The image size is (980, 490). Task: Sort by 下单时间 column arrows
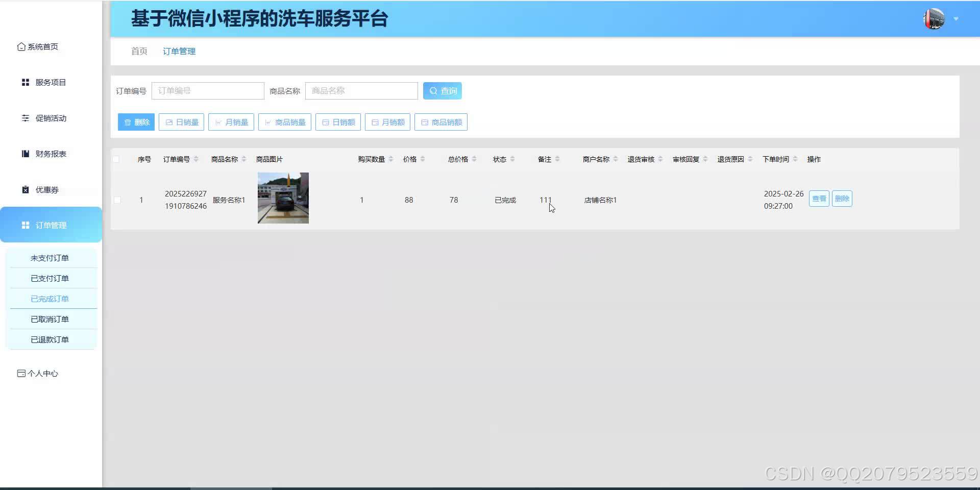[x=795, y=159]
